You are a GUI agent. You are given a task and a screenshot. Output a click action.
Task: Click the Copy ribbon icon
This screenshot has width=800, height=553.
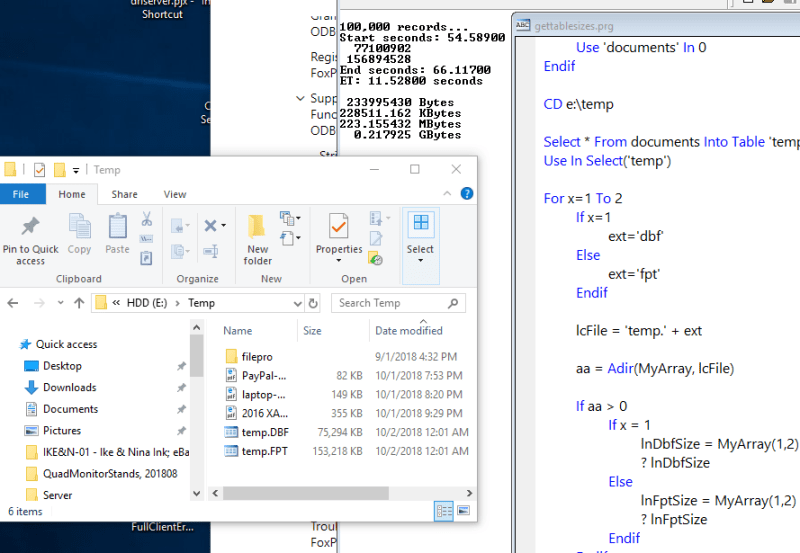pyautogui.click(x=79, y=234)
